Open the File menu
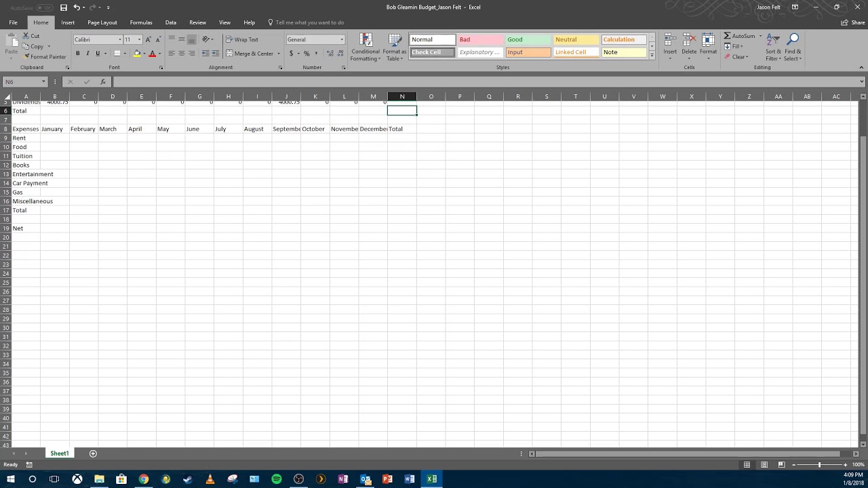The height and width of the screenshot is (488, 868). click(13, 22)
